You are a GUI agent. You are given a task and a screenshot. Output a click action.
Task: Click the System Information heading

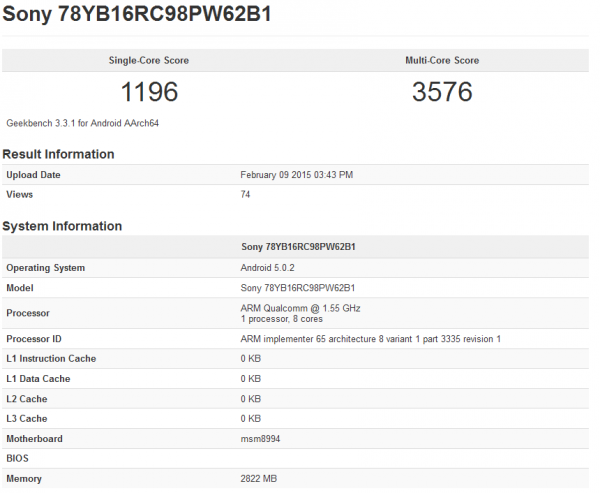[x=62, y=226]
